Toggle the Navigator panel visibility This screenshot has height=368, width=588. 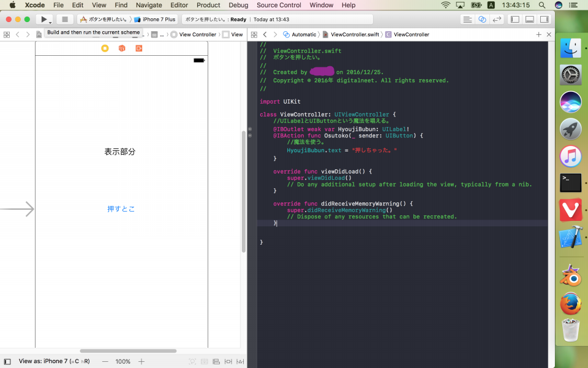click(515, 20)
